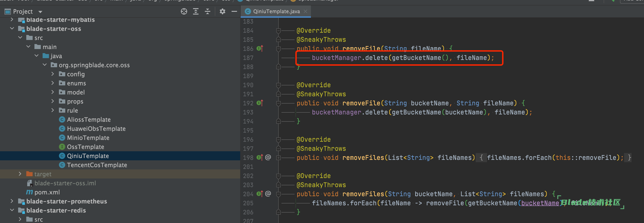Close the QiniuTemplate.java tab
Screen dimensions: 644x223
(x=305, y=12)
